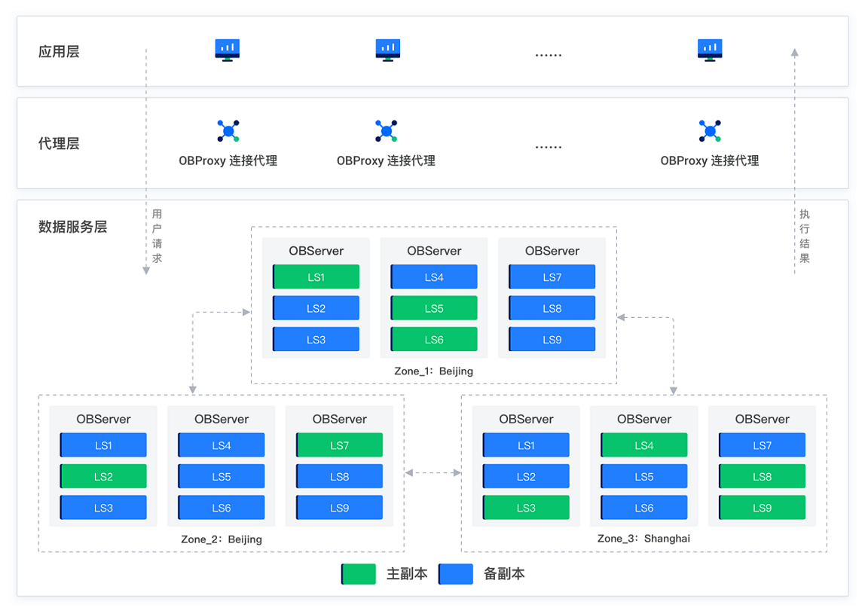Image resolution: width=868 pixels, height=614 pixels.
Task: Select the middle OBProxy connection proxy icon
Action: [x=386, y=130]
